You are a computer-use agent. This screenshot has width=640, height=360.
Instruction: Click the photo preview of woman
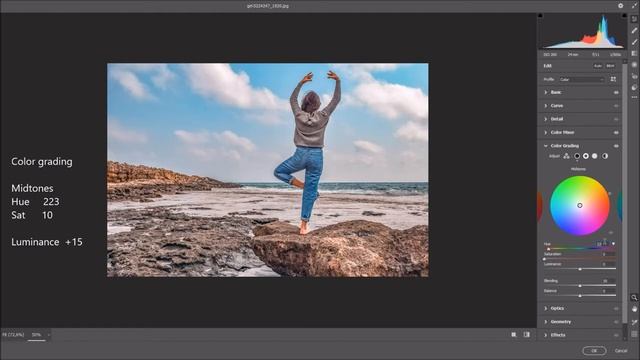(x=268, y=170)
